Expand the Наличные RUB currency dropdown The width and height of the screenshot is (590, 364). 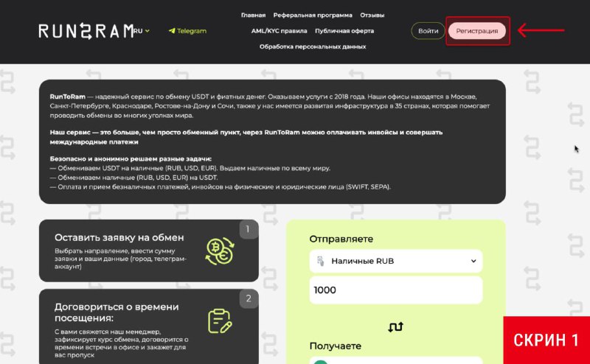click(396, 261)
